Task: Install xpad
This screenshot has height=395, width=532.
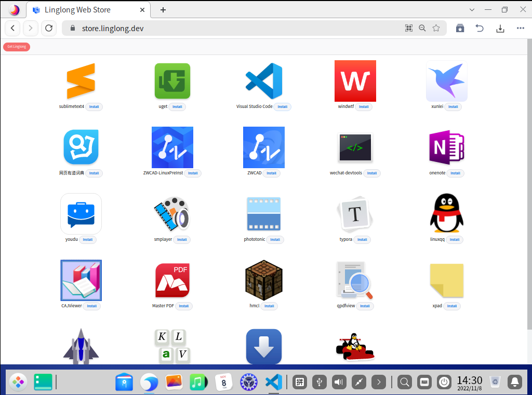Action: (x=451, y=306)
